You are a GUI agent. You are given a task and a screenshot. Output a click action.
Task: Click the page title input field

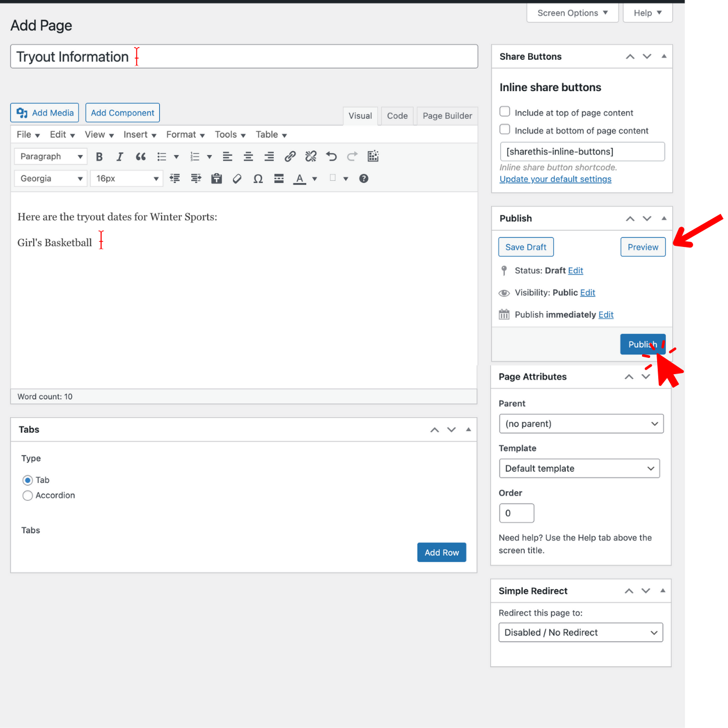pos(291,57)
